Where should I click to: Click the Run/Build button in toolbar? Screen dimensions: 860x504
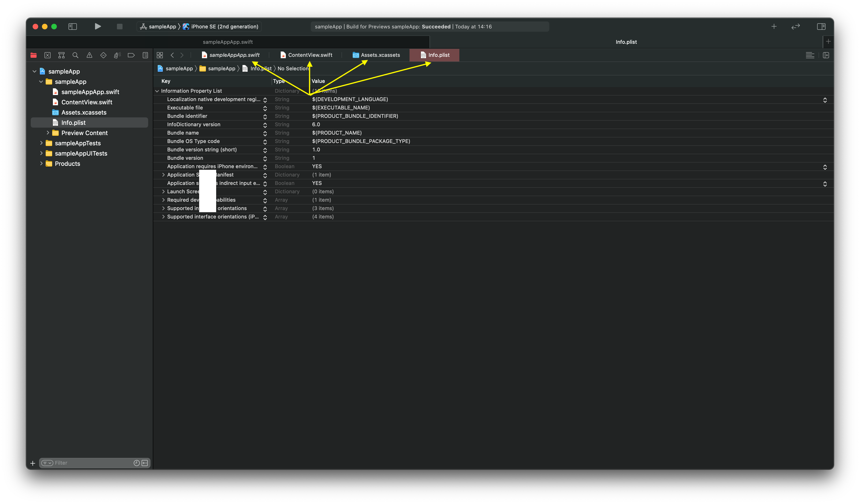tap(98, 26)
